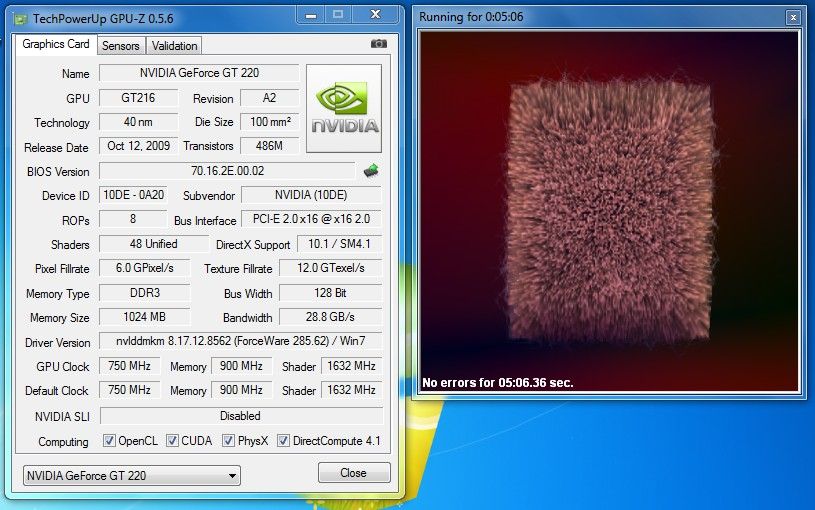The image size is (815, 510).
Task: Click the Bandwidth field '28.8 GB/s'
Action: (x=331, y=317)
